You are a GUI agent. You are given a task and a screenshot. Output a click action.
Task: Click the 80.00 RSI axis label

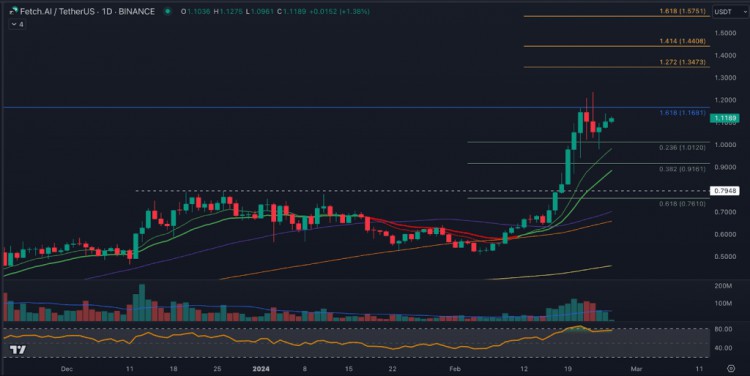coord(723,329)
